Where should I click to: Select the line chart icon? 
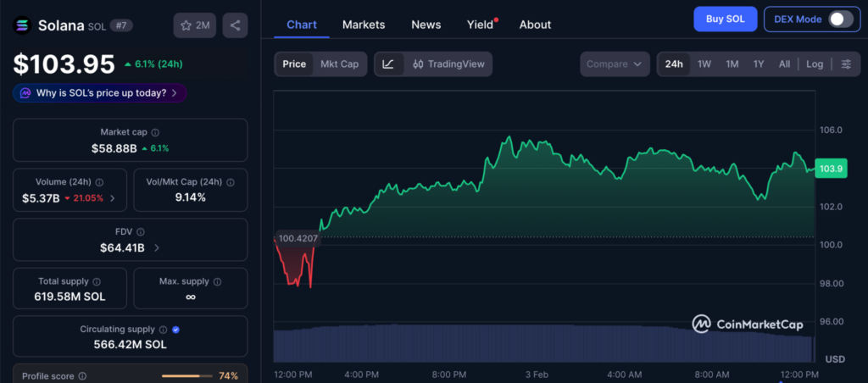(x=388, y=64)
